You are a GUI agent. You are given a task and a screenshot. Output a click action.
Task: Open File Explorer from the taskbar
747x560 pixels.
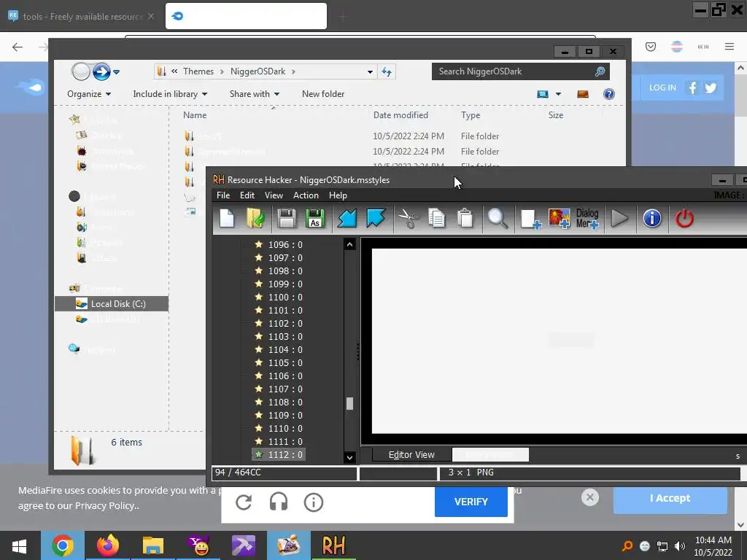(x=153, y=545)
